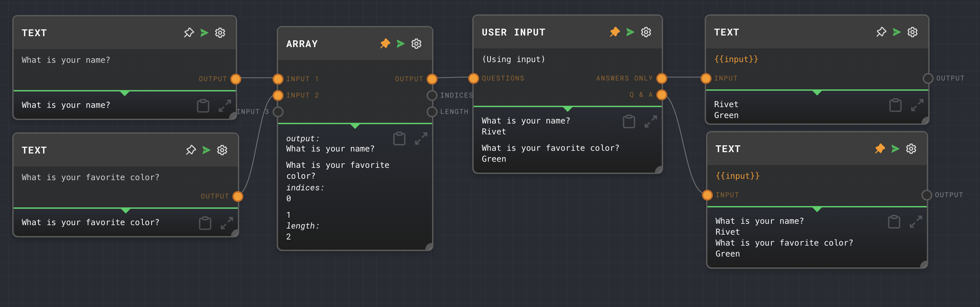Select the Array node Input 1 port
980x307 pixels.
click(x=278, y=79)
